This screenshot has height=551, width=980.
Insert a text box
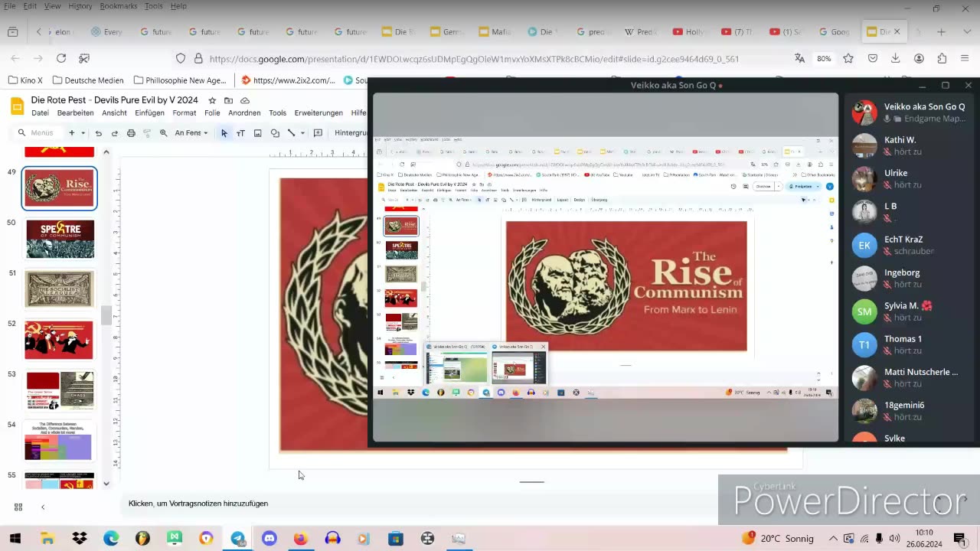point(240,132)
